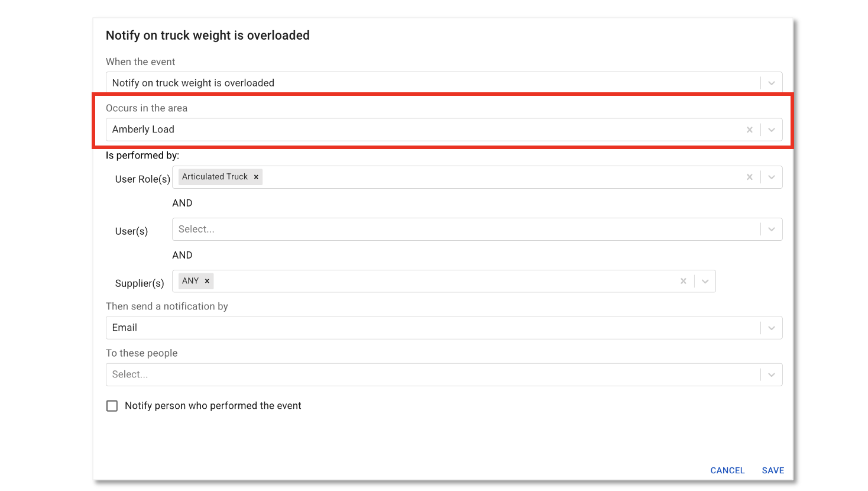Save the notification rule
Image resolution: width=868 pixels, height=491 pixels.
773,470
